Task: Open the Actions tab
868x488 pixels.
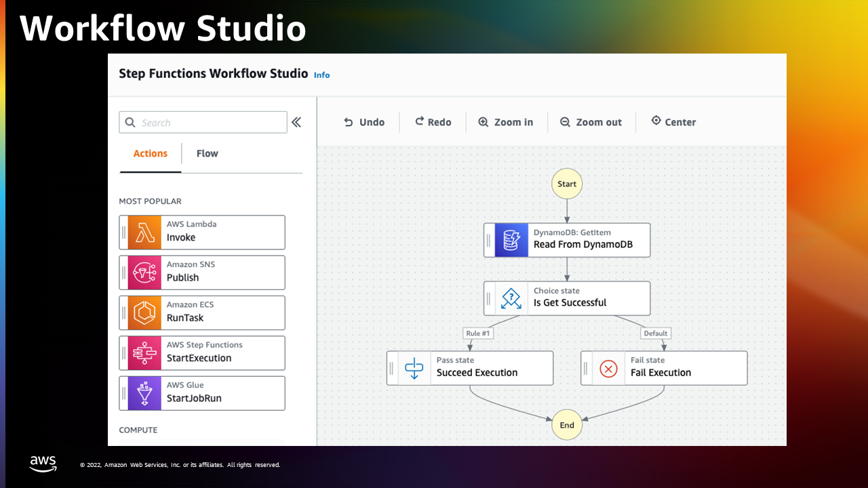Action: (150, 153)
